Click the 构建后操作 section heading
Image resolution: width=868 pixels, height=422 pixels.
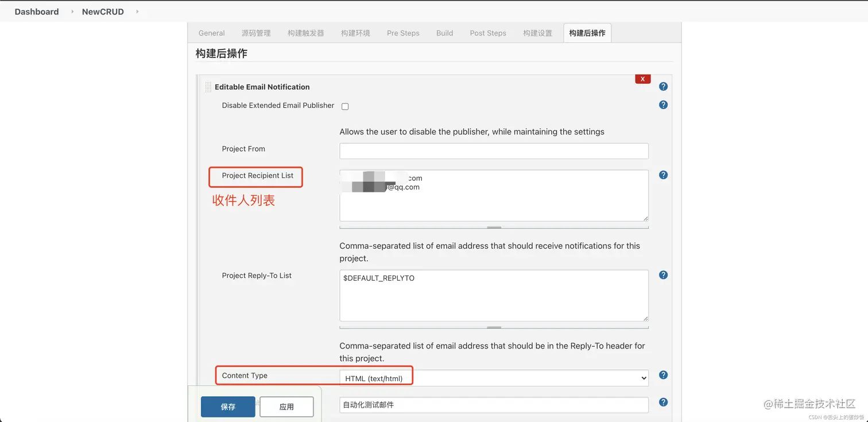pyautogui.click(x=221, y=53)
